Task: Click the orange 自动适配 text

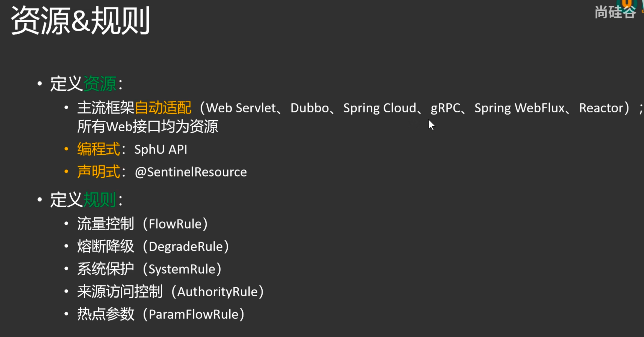Action: [163, 108]
